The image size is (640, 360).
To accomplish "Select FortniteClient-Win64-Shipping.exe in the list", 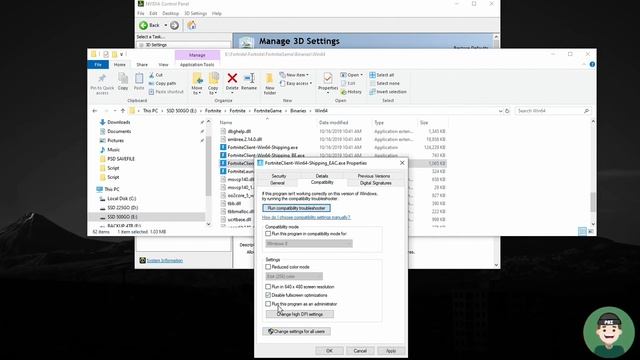I will (x=262, y=147).
